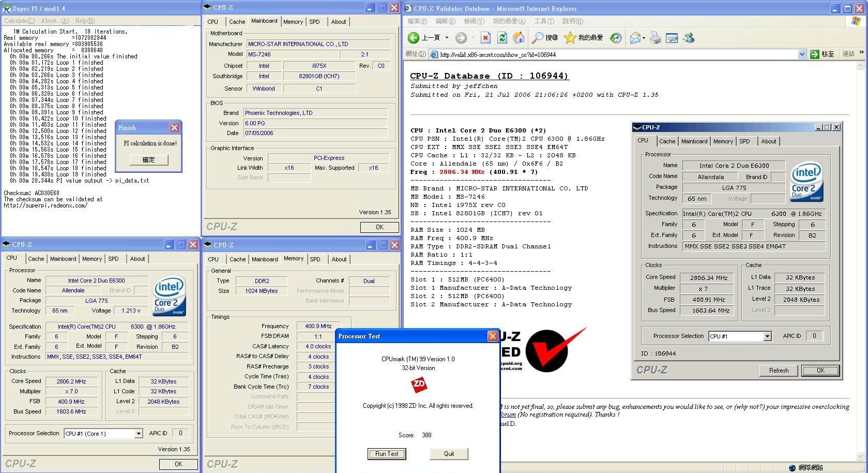Click the MS-7246 model field
The width and height of the screenshot is (868, 473).
293,54
